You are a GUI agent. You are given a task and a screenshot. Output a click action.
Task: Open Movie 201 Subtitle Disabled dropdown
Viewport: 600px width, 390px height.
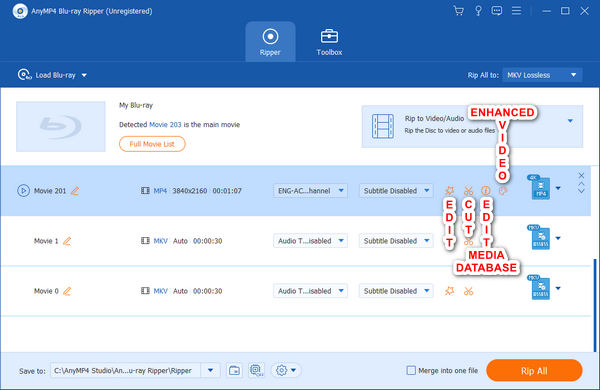pos(396,191)
